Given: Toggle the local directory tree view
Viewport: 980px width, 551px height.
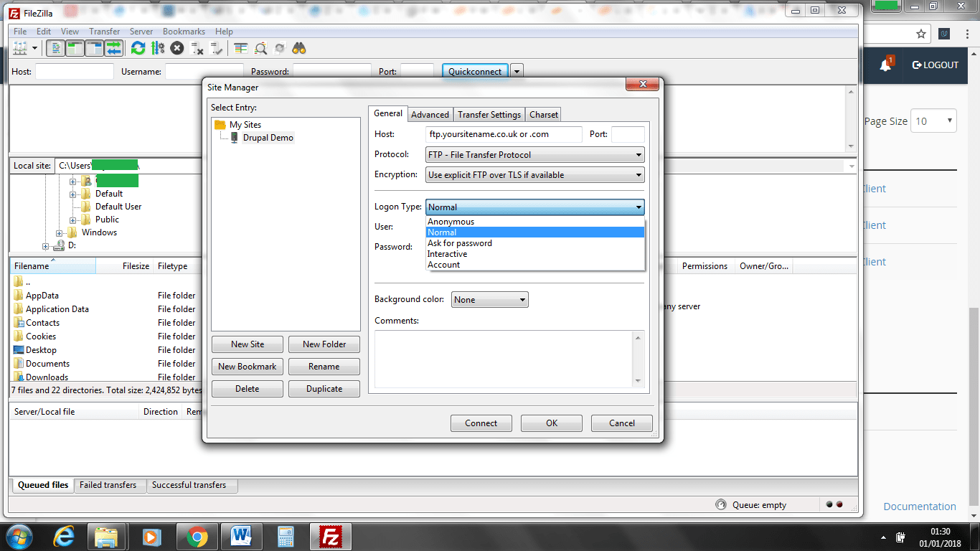Looking at the screenshot, I should click(x=75, y=48).
